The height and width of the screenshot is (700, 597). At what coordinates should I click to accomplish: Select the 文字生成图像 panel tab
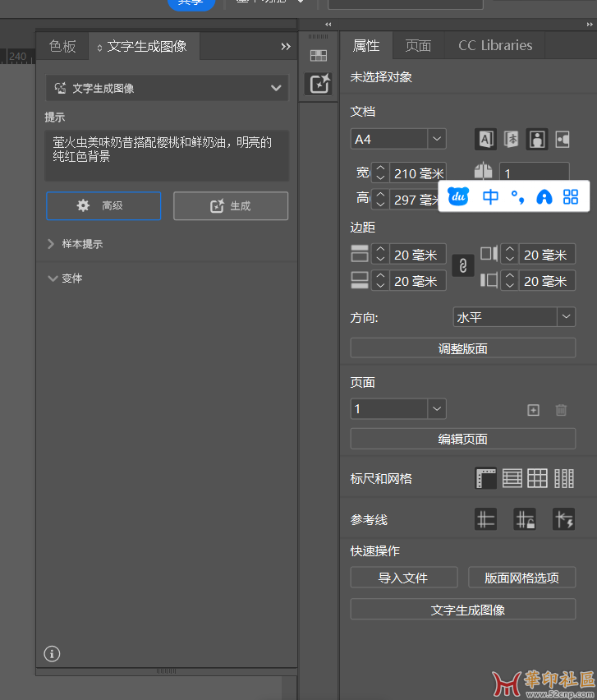[x=145, y=46]
